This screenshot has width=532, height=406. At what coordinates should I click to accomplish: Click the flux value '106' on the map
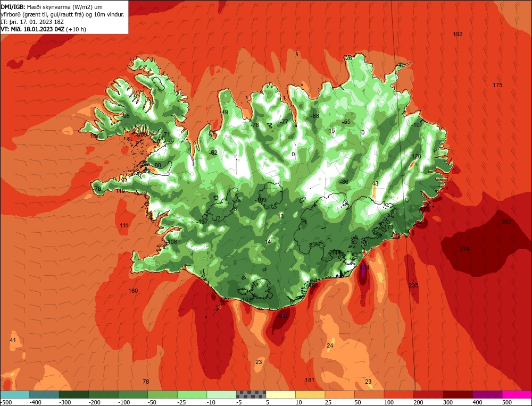[95, 136]
